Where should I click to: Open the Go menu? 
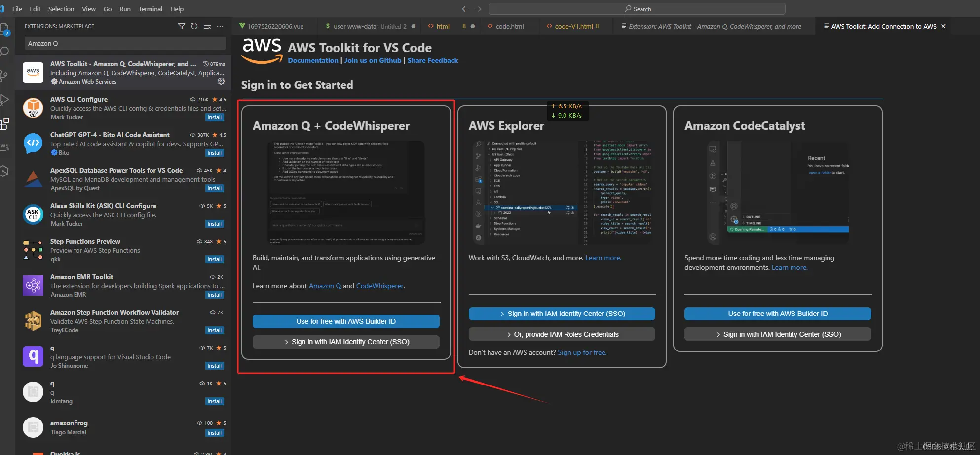coord(108,9)
